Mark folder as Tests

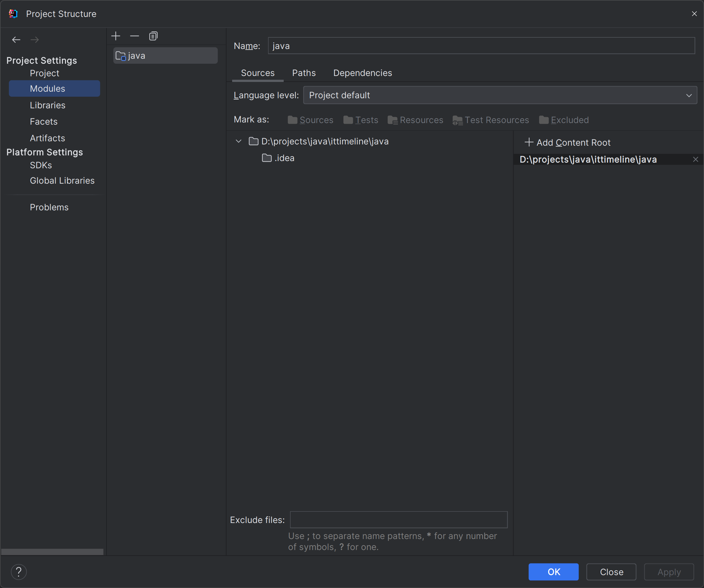(361, 120)
